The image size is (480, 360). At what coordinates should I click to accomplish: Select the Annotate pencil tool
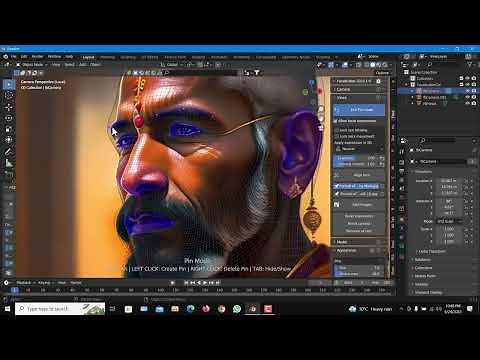pyautogui.click(x=9, y=152)
